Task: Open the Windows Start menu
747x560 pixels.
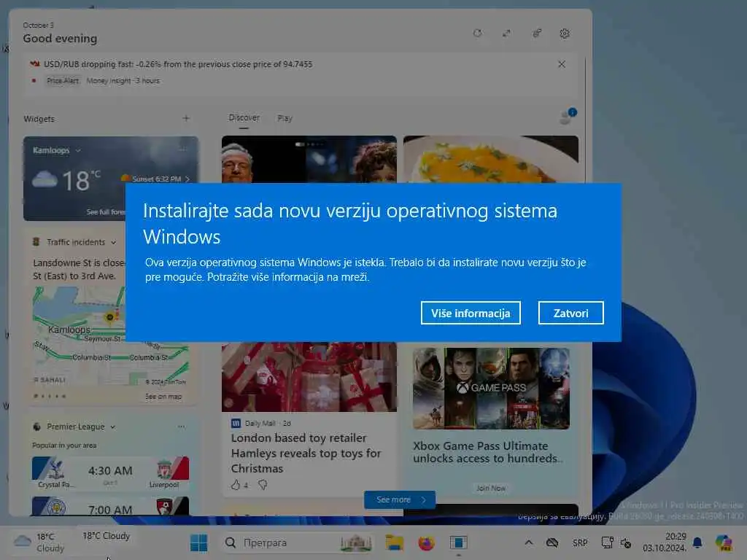Action: [x=198, y=542]
